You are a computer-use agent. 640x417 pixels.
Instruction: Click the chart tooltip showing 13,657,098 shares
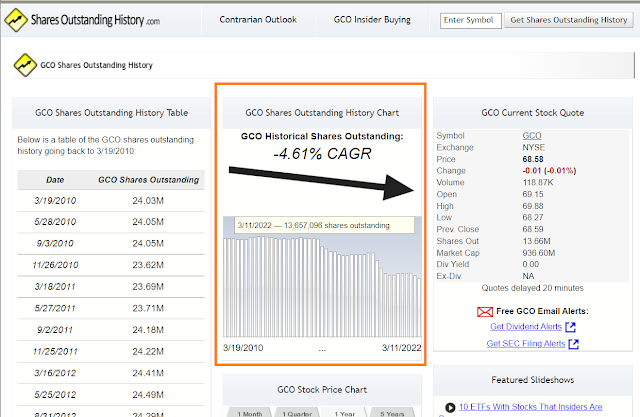pos(324,225)
